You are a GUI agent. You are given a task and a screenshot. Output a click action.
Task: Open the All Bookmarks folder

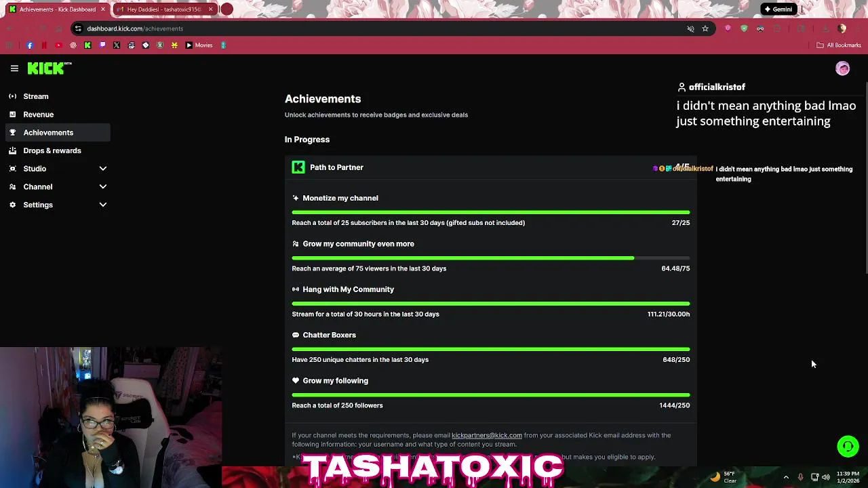839,45
